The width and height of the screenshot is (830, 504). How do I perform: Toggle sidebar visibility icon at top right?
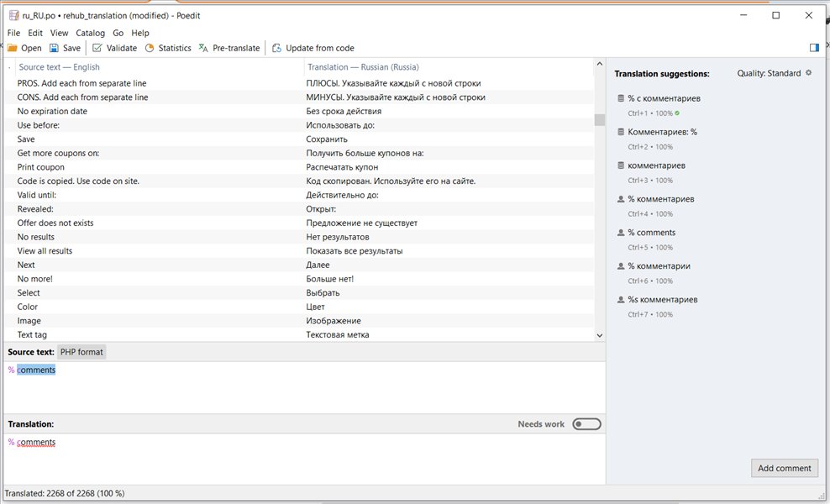[x=815, y=48]
